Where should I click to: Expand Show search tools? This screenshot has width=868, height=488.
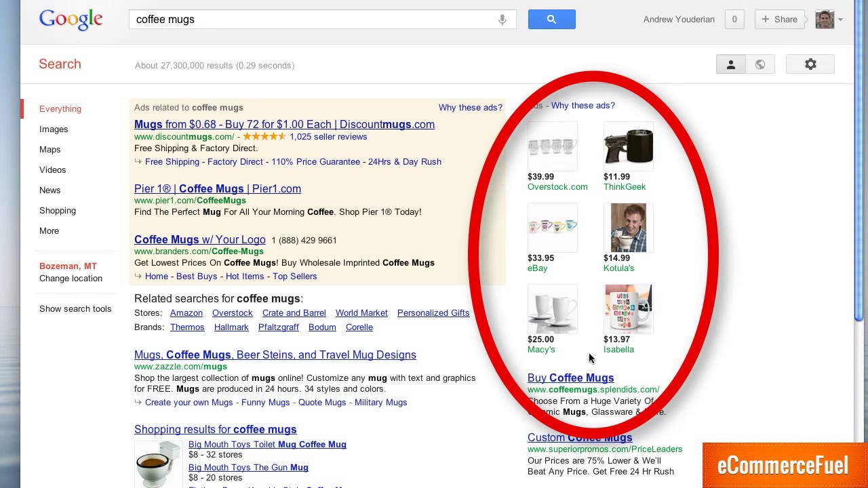(x=75, y=308)
